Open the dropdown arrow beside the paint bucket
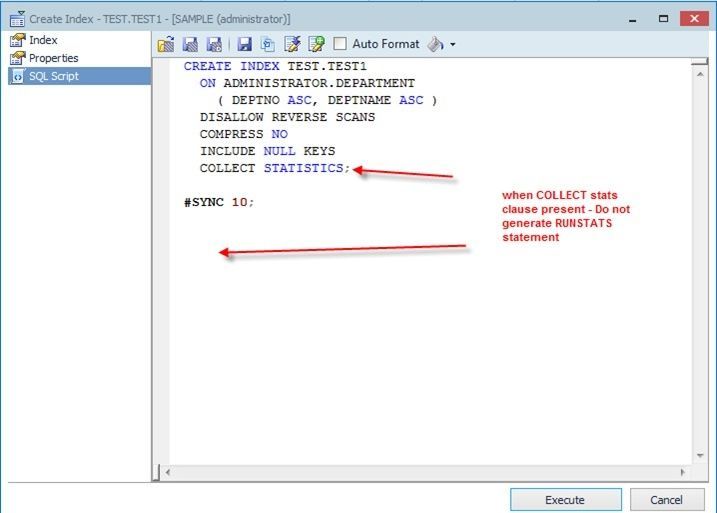The height and width of the screenshot is (513, 717). 453,45
